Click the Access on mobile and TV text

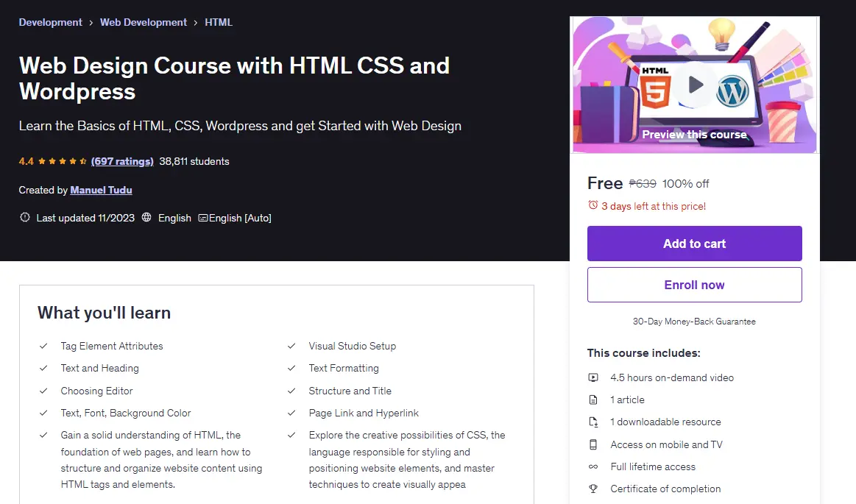[666, 444]
